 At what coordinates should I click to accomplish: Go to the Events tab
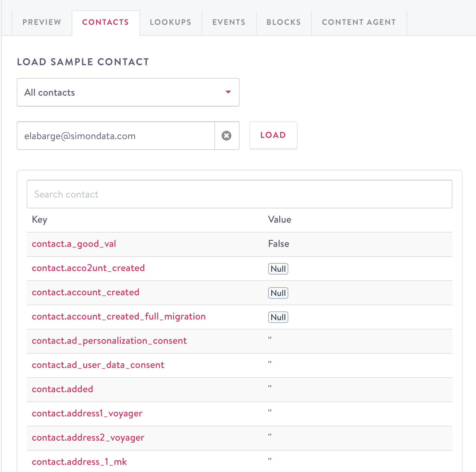click(229, 22)
